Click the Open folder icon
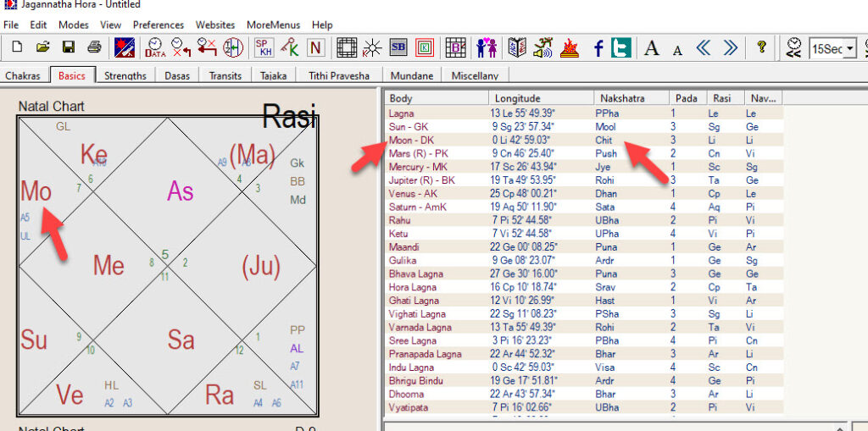The height and width of the screenshot is (431, 868). (42, 48)
